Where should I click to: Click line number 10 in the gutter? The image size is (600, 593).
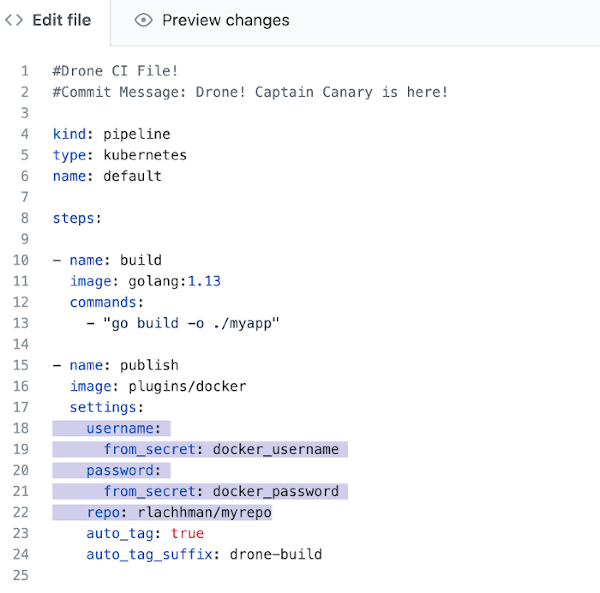coord(21,260)
